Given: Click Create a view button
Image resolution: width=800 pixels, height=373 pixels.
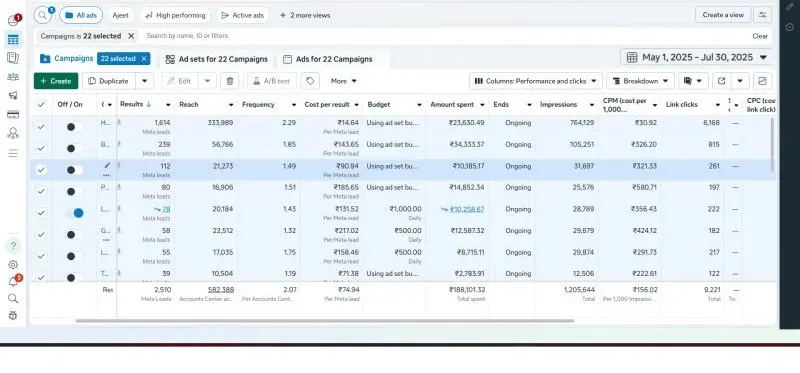Looking at the screenshot, I should [x=723, y=15].
